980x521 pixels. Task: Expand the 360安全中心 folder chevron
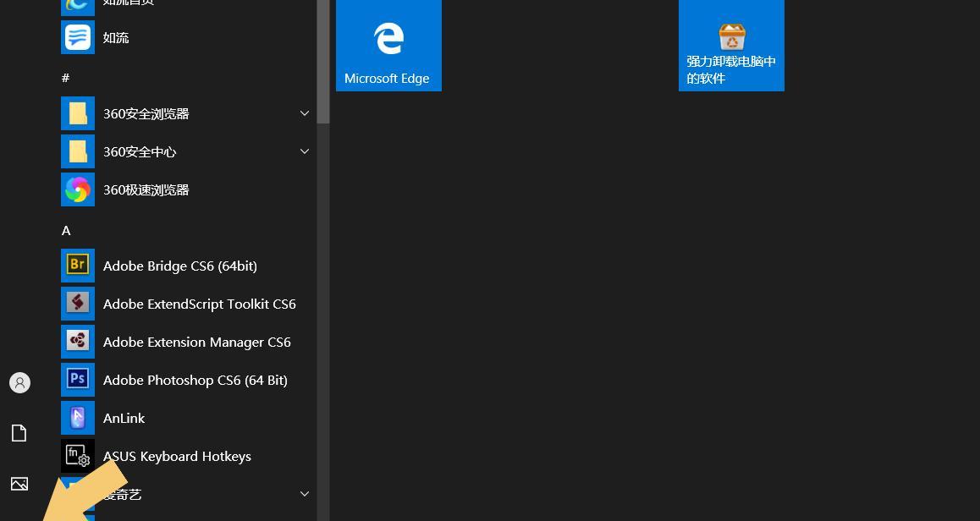(x=305, y=151)
